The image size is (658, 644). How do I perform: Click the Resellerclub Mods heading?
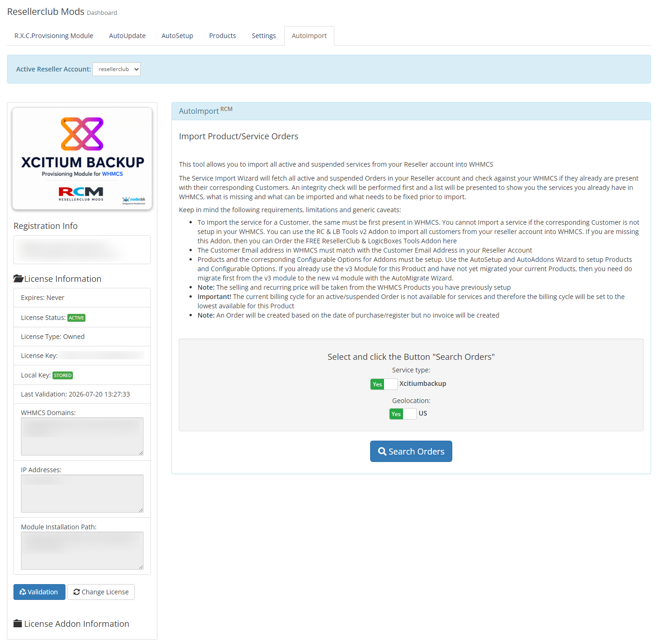tap(46, 12)
